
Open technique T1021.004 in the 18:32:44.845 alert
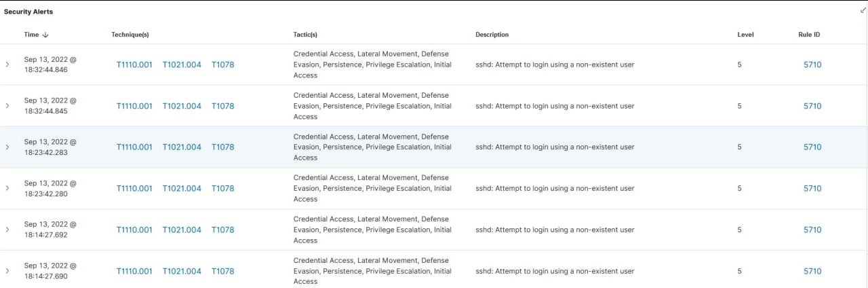(x=182, y=106)
